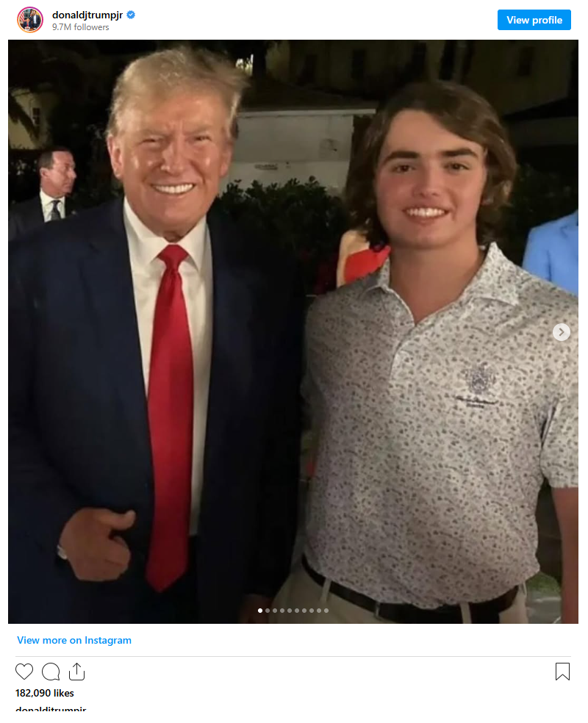This screenshot has width=588, height=723.
Task: Click the username in the caption below likes
Action: (51, 711)
